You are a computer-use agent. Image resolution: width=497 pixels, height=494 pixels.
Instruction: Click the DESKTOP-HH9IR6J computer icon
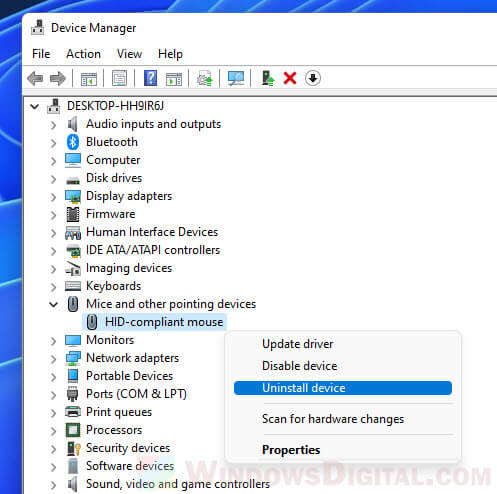tap(53, 106)
